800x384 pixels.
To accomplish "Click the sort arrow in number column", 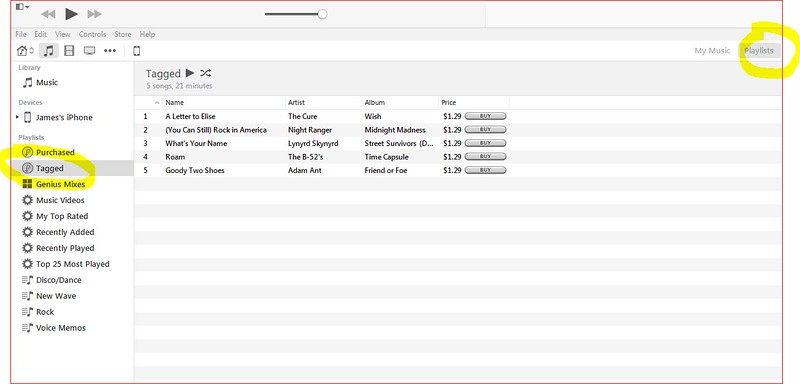I will 157,103.
